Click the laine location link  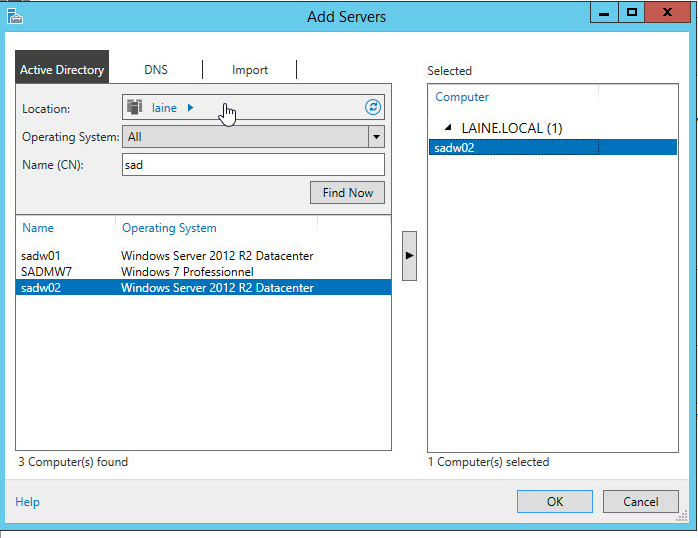tap(164, 108)
